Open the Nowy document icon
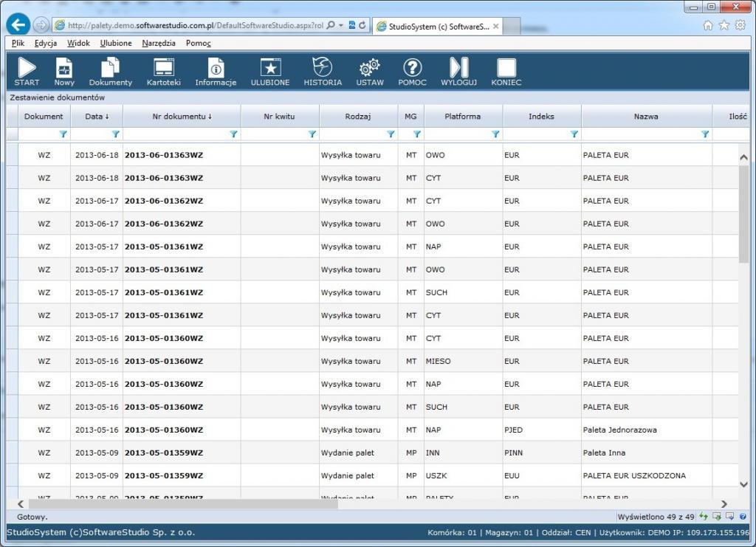 [64, 69]
